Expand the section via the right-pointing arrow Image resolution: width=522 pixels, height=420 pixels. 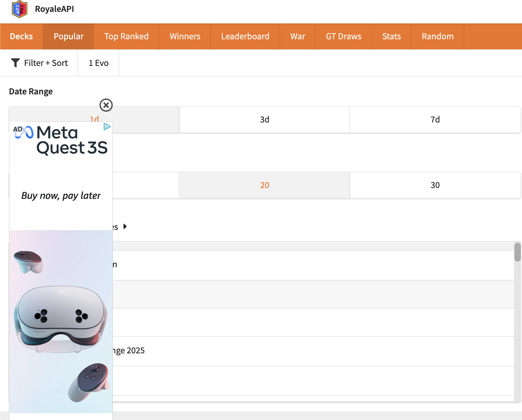[125, 227]
